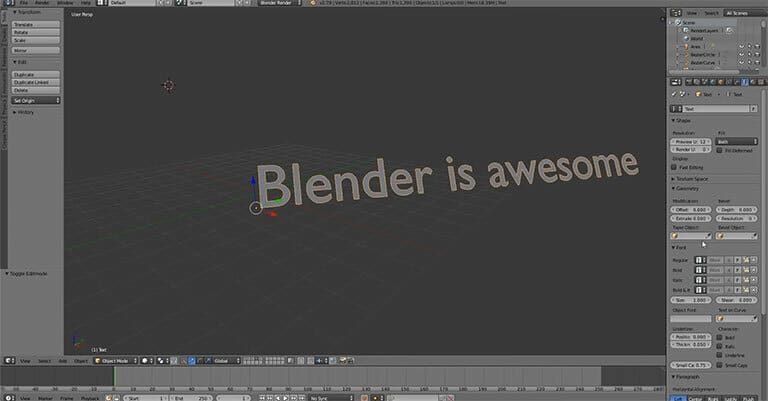Viewport: 768px width, 401px height.
Task: Click the viewport shading sphere icon
Action: (145, 361)
